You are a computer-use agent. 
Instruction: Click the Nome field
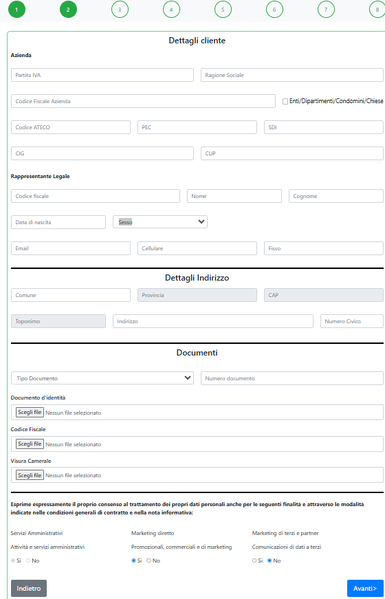[234, 196]
